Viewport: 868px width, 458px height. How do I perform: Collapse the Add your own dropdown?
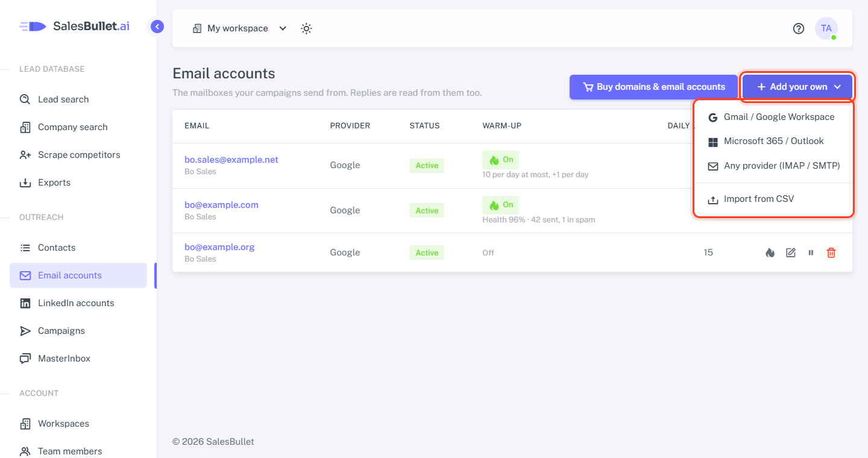click(797, 87)
